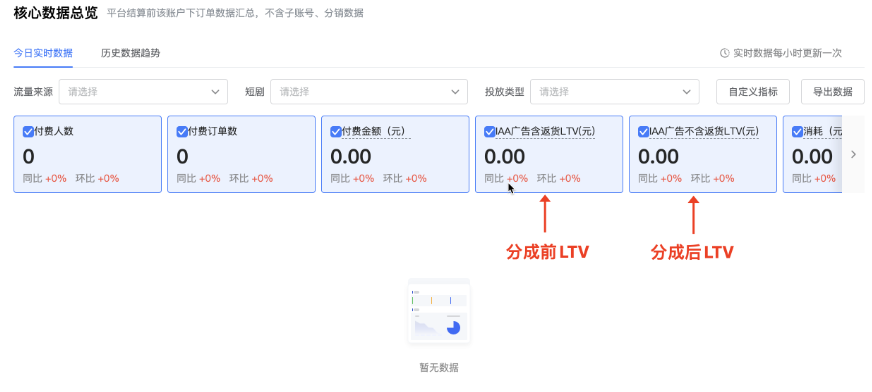Open the 流量来源 dropdown
The height and width of the screenshot is (392, 872).
point(143,92)
